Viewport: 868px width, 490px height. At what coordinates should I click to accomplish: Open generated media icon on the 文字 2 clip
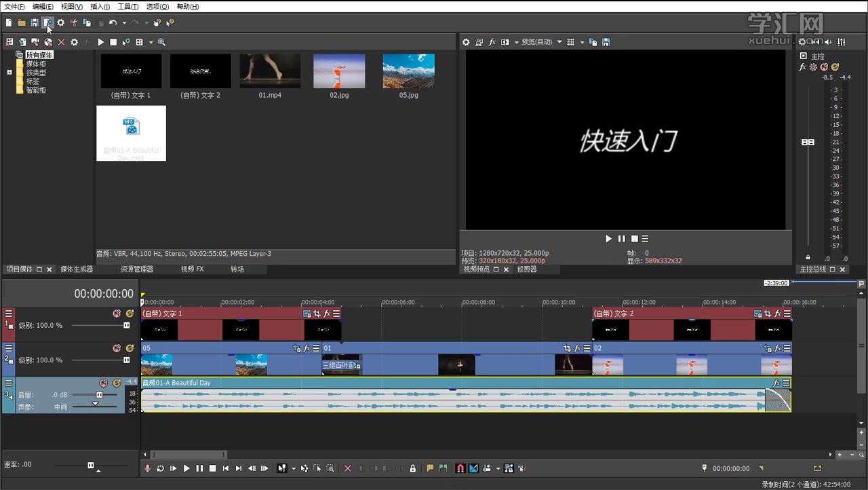(x=758, y=314)
